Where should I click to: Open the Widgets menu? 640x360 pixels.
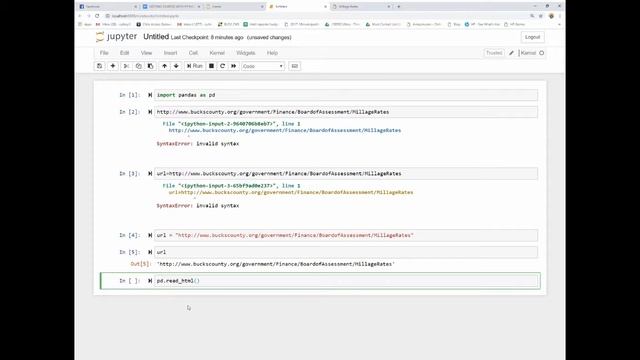coord(246,53)
